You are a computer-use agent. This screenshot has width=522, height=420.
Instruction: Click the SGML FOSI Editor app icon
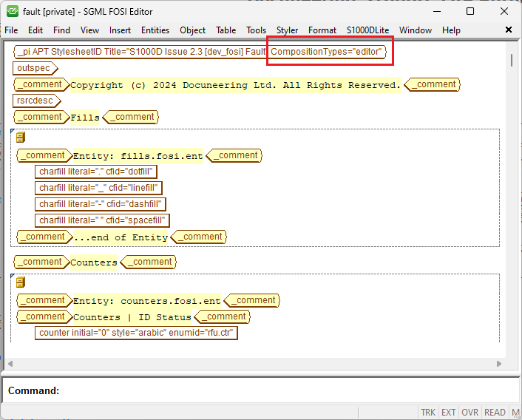click(x=13, y=11)
